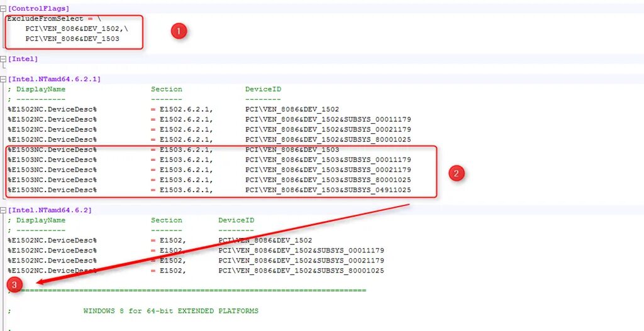This screenshot has width=644, height=331.
Task: Click %E1503NC.DeviceDesc% on the SUBSYS_04911025 row
Action: coord(52,190)
